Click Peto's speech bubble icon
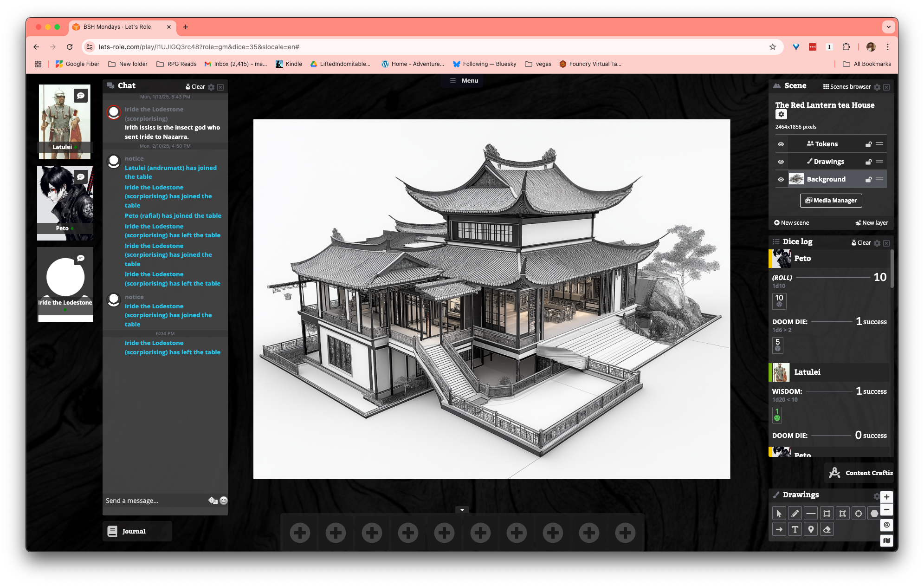 pos(81,177)
